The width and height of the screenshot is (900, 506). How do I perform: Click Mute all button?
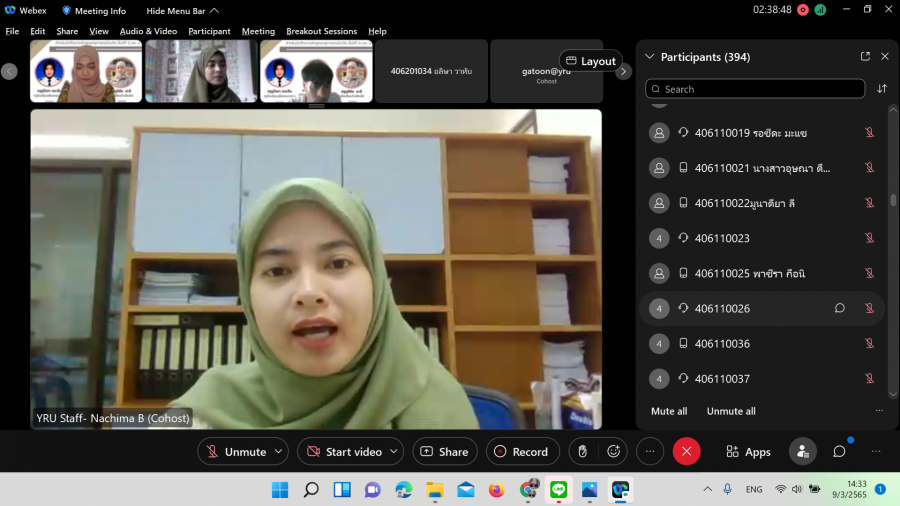point(669,411)
